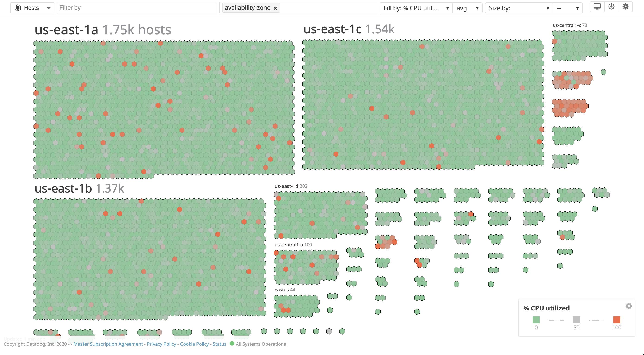Open the Master Subscription Agreement link
The height and width of the screenshot is (355, 644).
[109, 344]
